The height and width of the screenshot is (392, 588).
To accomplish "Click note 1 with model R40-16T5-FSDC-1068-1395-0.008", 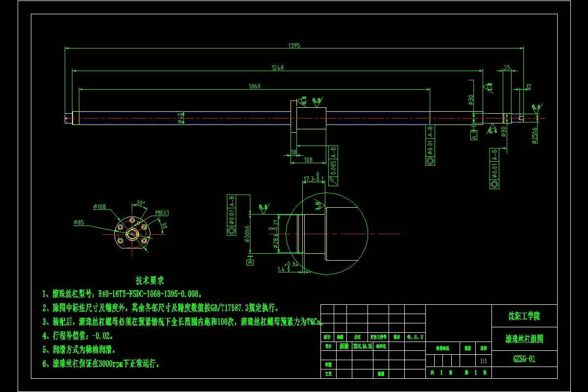I will 122,294.
